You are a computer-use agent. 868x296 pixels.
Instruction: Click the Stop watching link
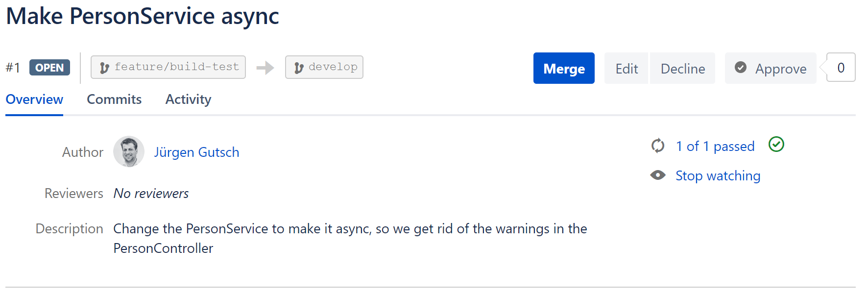point(718,176)
